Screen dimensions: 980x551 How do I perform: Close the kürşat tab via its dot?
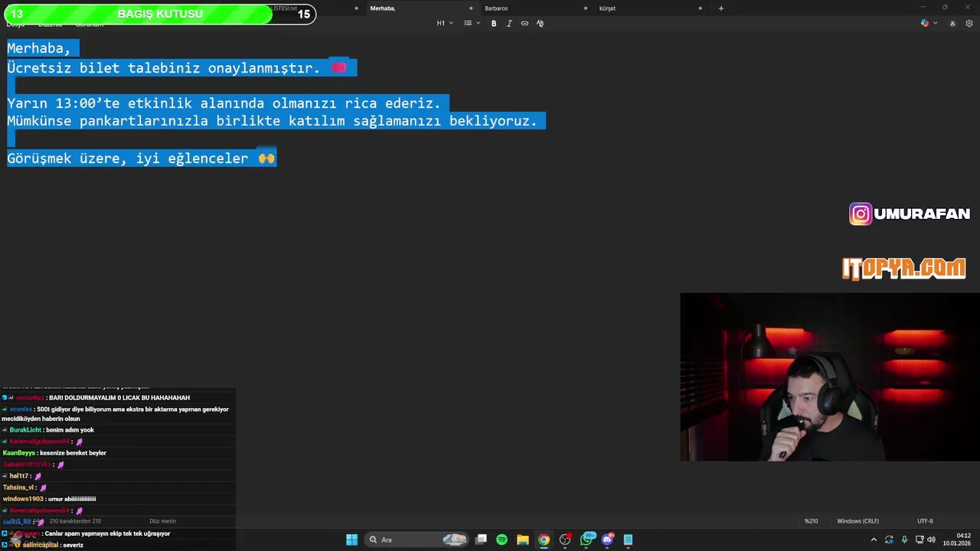tap(700, 8)
